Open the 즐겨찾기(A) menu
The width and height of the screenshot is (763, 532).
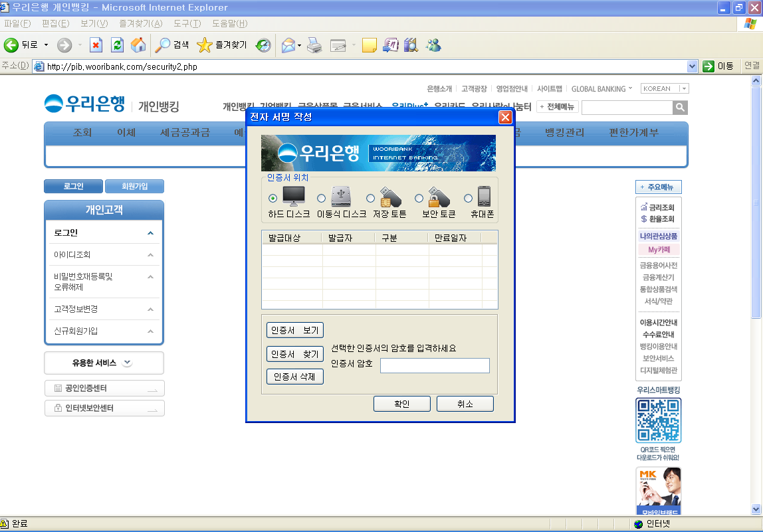pos(141,23)
